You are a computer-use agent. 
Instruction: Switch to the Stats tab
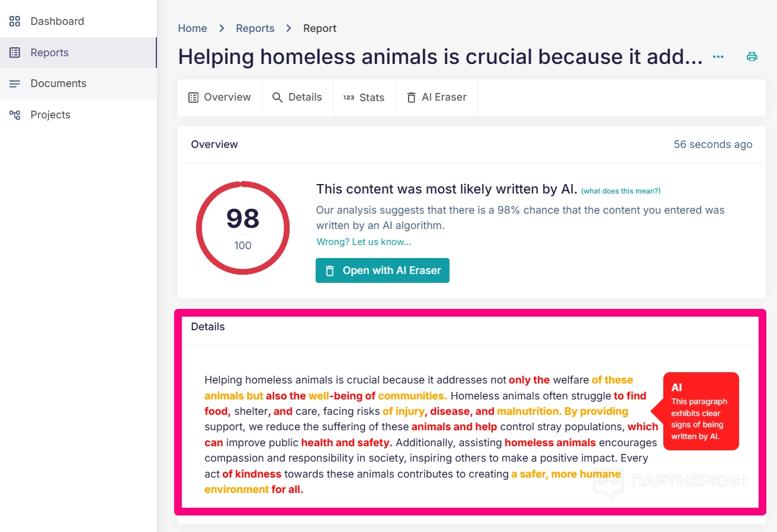364,98
